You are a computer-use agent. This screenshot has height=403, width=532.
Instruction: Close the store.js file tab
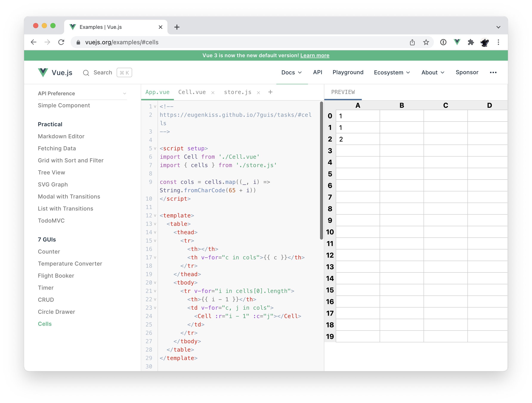[258, 92]
